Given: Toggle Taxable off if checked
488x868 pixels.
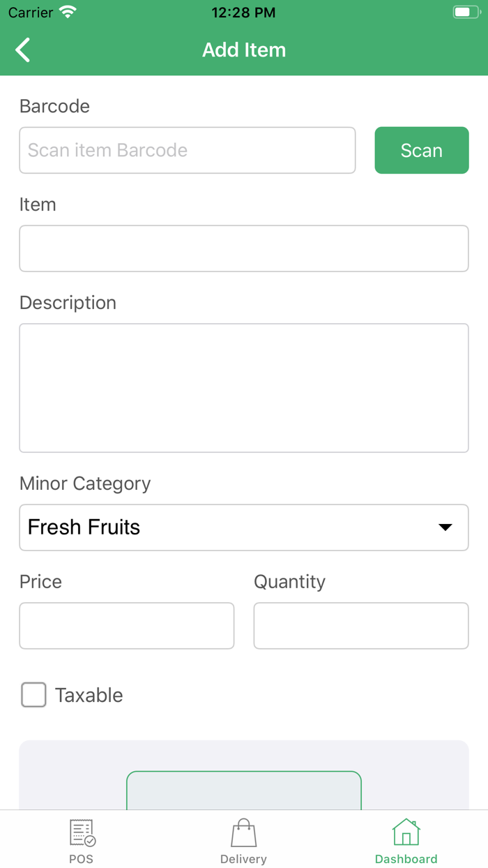Looking at the screenshot, I should coord(33,695).
